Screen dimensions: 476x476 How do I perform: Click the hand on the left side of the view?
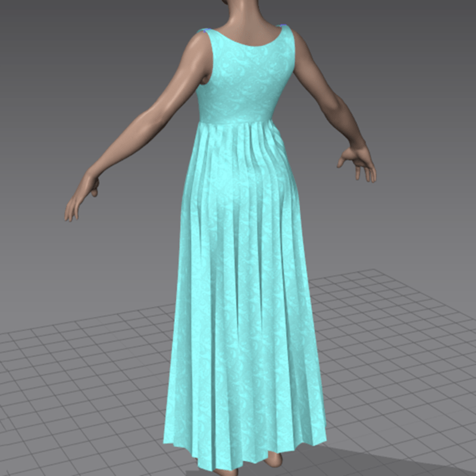pos(80,199)
